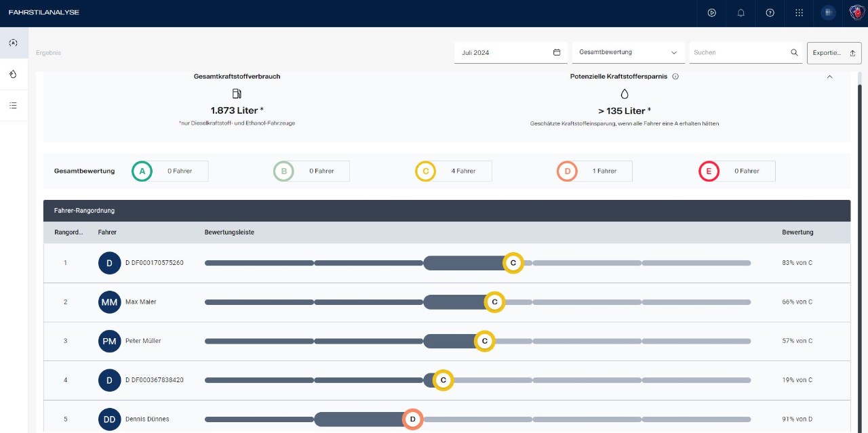Open the notifications bell
The height and width of the screenshot is (433, 868).
[x=741, y=13]
